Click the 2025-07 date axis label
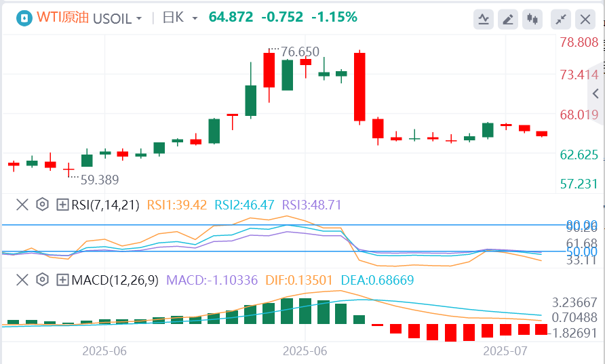This screenshot has height=364, width=605. [x=505, y=351]
